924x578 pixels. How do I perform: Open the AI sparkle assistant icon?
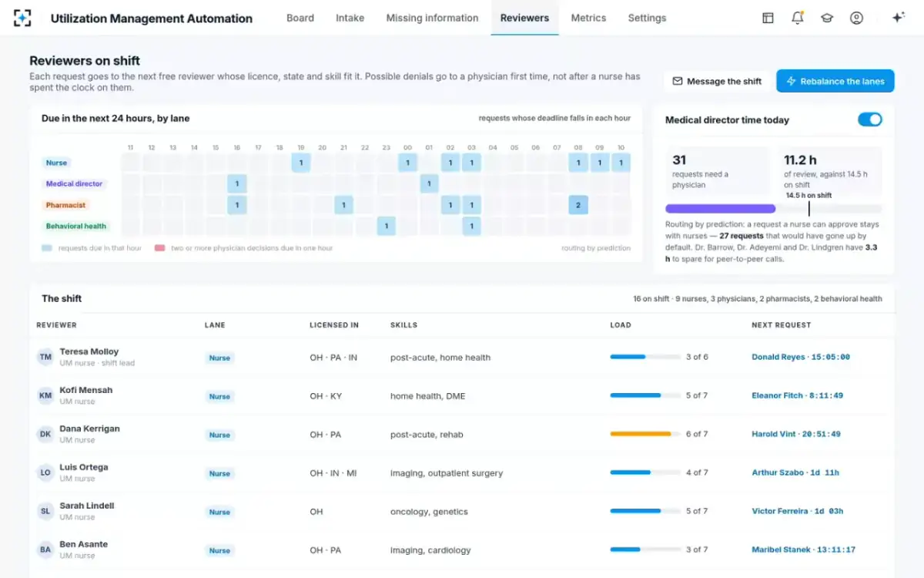click(898, 18)
